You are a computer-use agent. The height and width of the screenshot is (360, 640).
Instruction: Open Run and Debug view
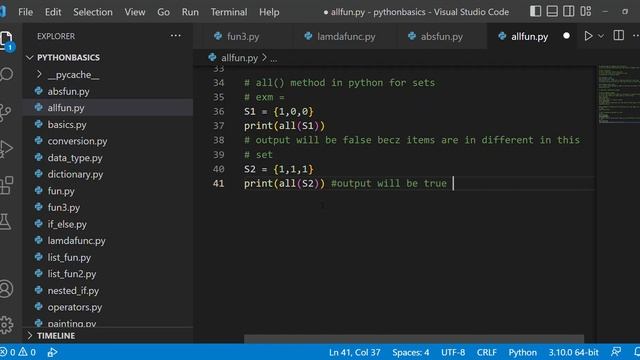(6, 149)
